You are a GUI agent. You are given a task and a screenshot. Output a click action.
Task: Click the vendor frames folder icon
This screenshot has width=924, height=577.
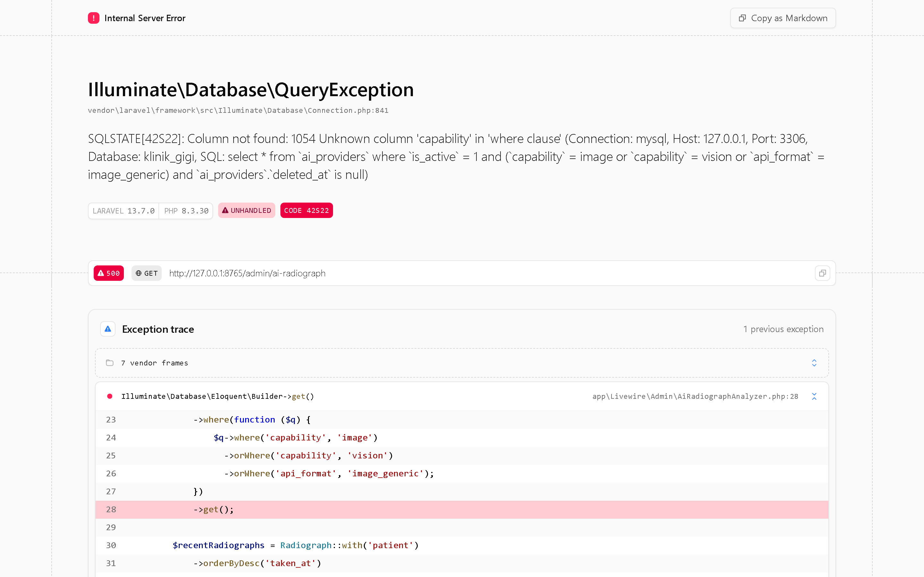pyautogui.click(x=110, y=363)
